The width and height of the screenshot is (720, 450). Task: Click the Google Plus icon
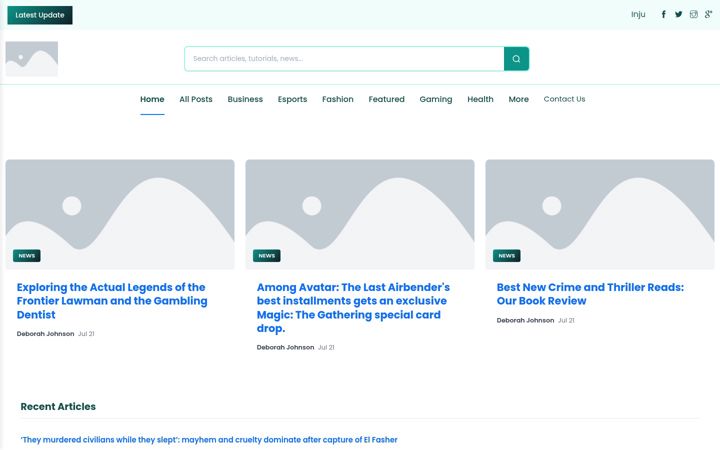tap(709, 14)
